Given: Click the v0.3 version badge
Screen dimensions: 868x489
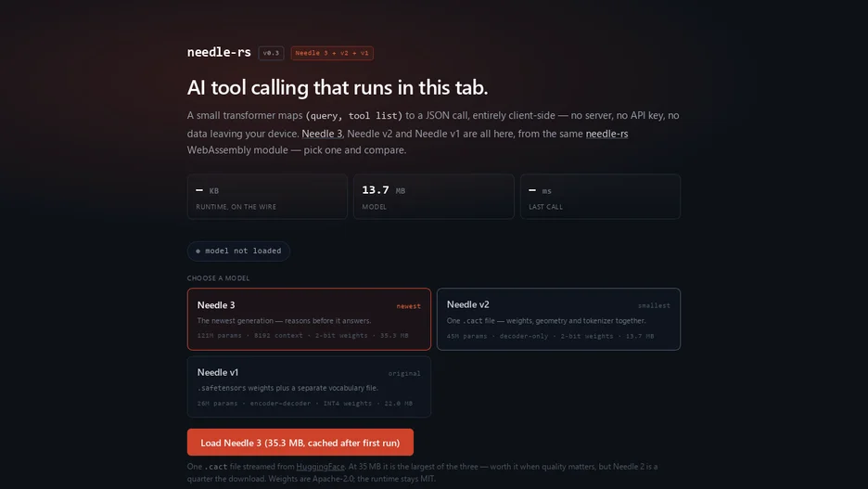Looking at the screenshot, I should [271, 53].
